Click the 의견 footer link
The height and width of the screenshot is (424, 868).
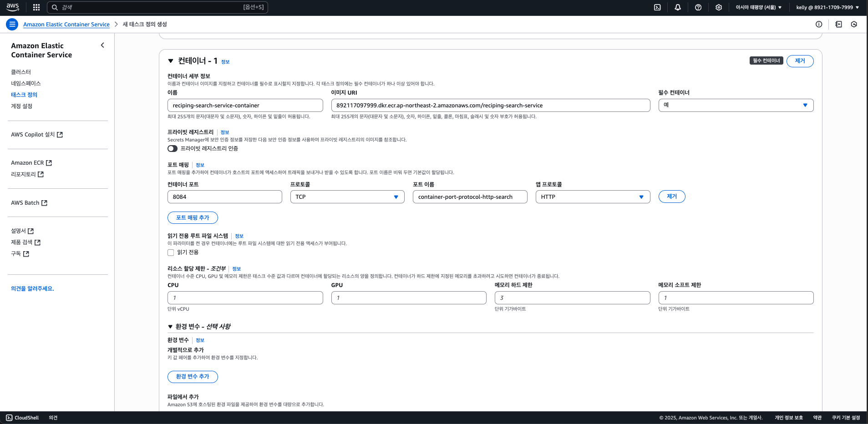click(53, 418)
